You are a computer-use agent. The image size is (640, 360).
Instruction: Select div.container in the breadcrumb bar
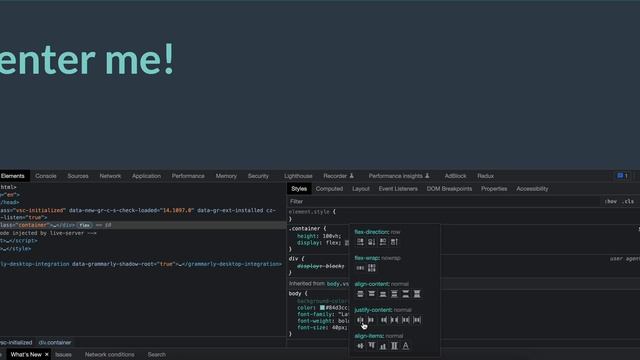coord(55,342)
